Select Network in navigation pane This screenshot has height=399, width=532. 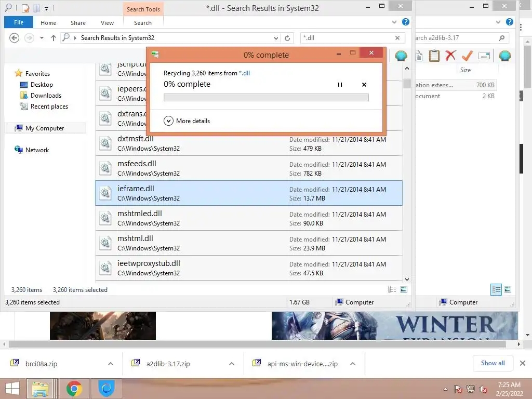(x=37, y=150)
